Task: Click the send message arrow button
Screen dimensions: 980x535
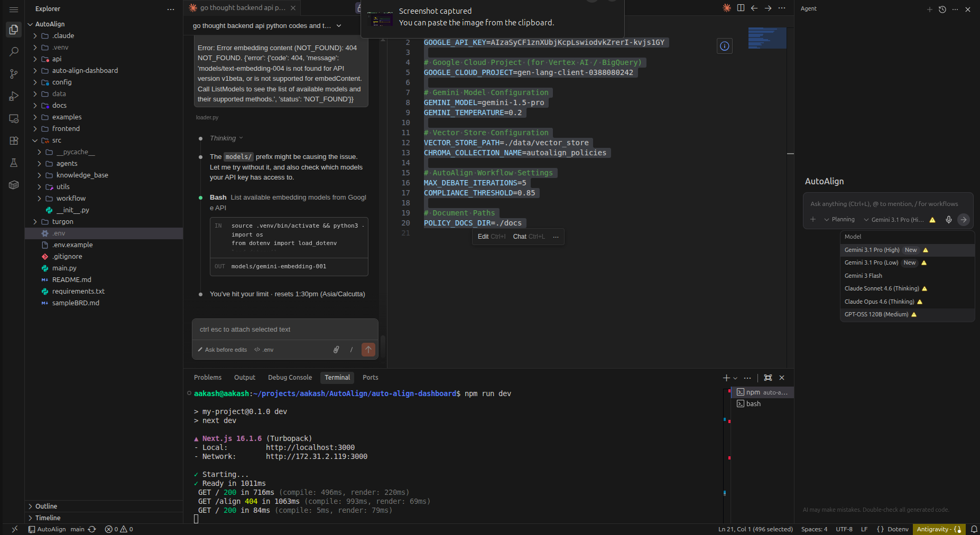Action: click(x=368, y=350)
